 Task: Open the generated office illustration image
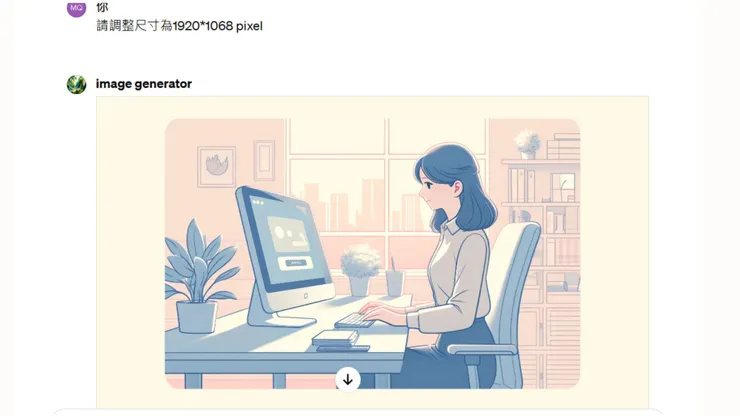[x=372, y=254]
